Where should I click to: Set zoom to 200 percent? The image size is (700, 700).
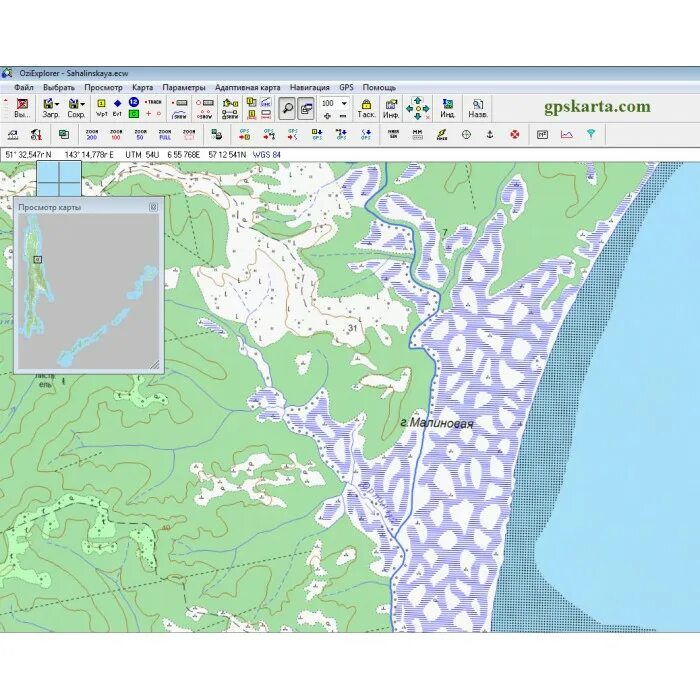click(x=92, y=134)
